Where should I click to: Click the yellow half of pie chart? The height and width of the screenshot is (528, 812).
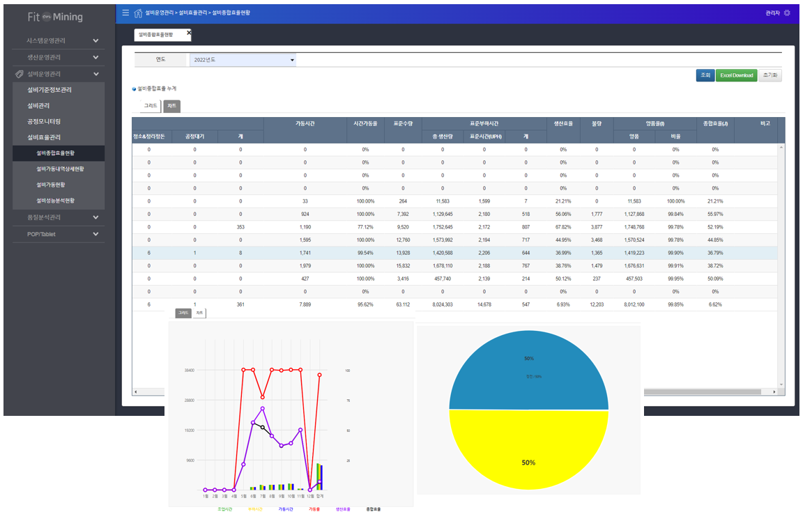pyautogui.click(x=528, y=453)
